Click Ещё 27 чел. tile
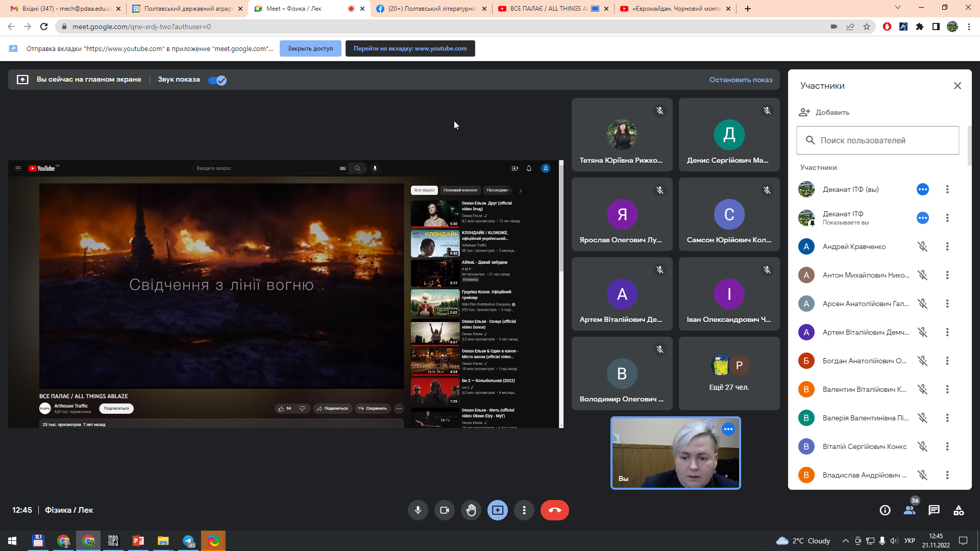 pyautogui.click(x=729, y=373)
